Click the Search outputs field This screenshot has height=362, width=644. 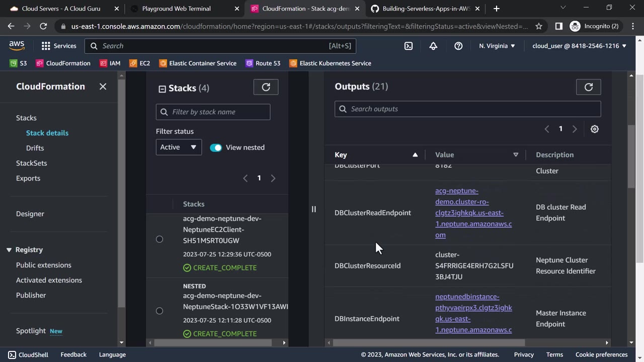[x=467, y=109]
